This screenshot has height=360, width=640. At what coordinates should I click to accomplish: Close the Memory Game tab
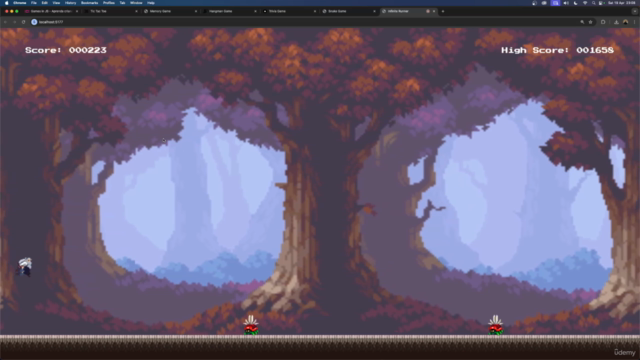pos(196,11)
